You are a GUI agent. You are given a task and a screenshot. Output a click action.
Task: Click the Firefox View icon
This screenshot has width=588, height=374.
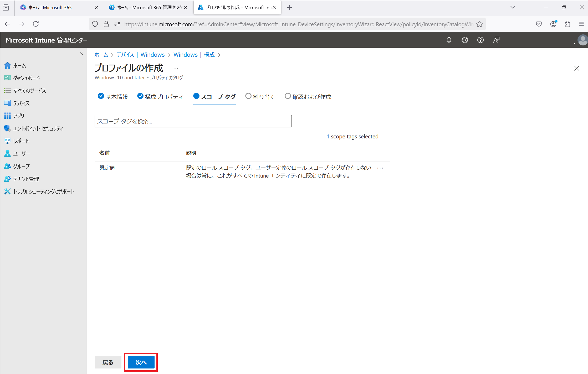point(6,8)
